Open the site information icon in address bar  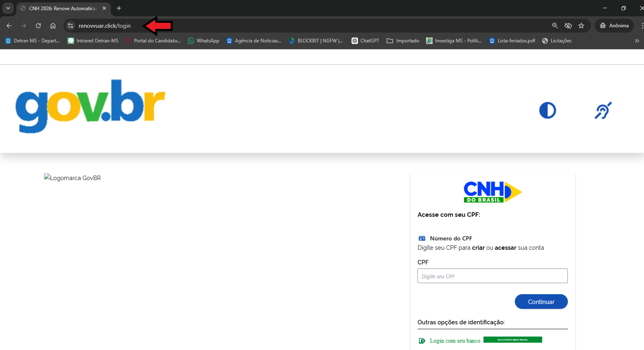[70, 26]
